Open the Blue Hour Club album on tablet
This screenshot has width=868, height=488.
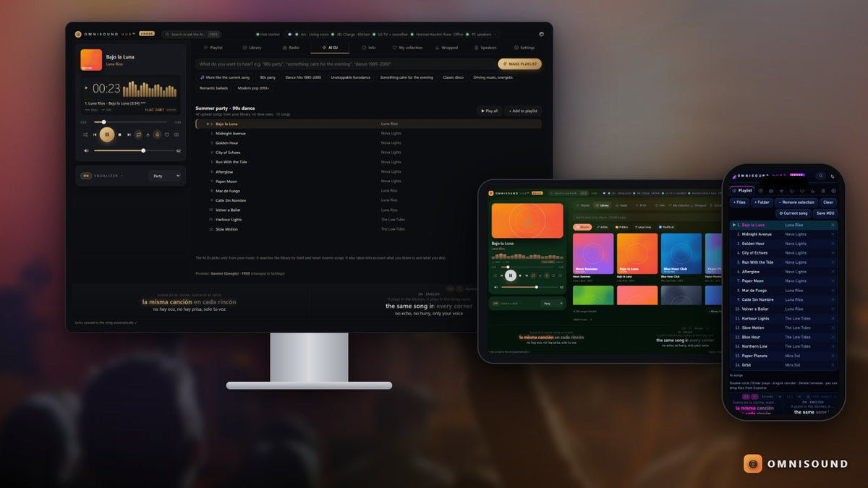(681, 254)
